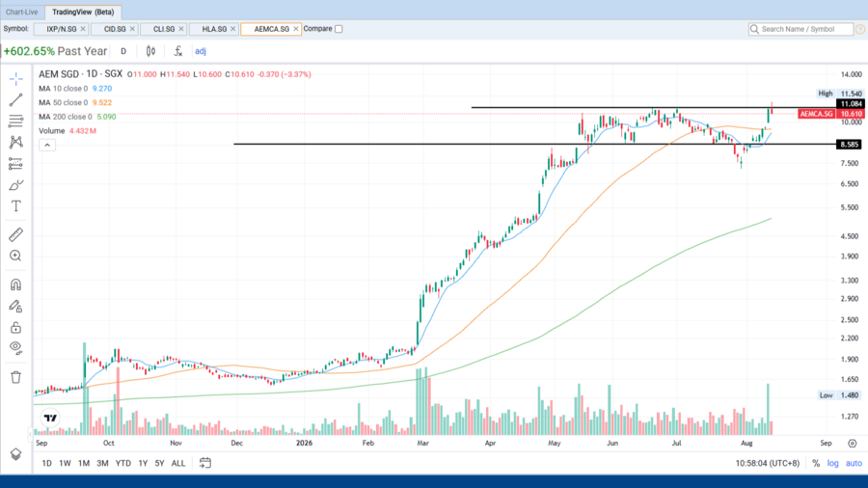Open the go-to date calendar icon

coord(205,463)
